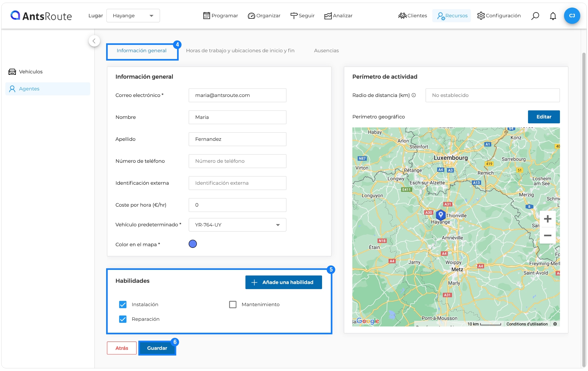
Task: Click the Google logo on the map
Action: coord(368,321)
